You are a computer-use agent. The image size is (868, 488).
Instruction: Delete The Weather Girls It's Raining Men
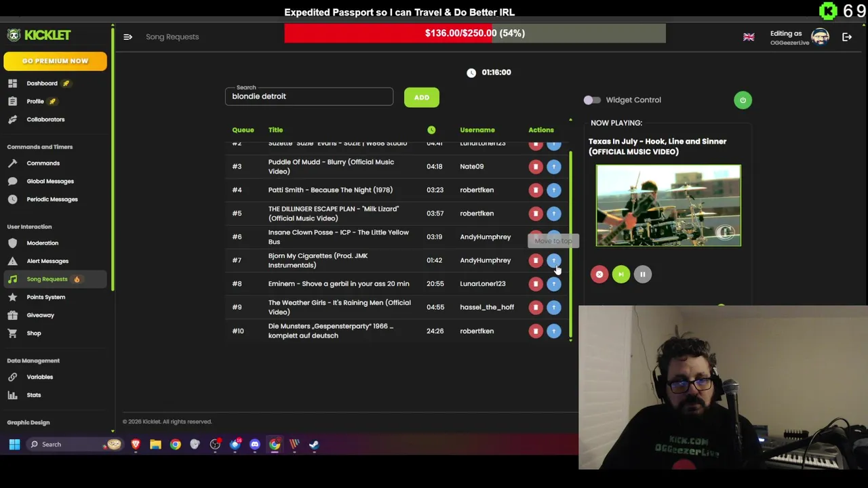tap(536, 307)
